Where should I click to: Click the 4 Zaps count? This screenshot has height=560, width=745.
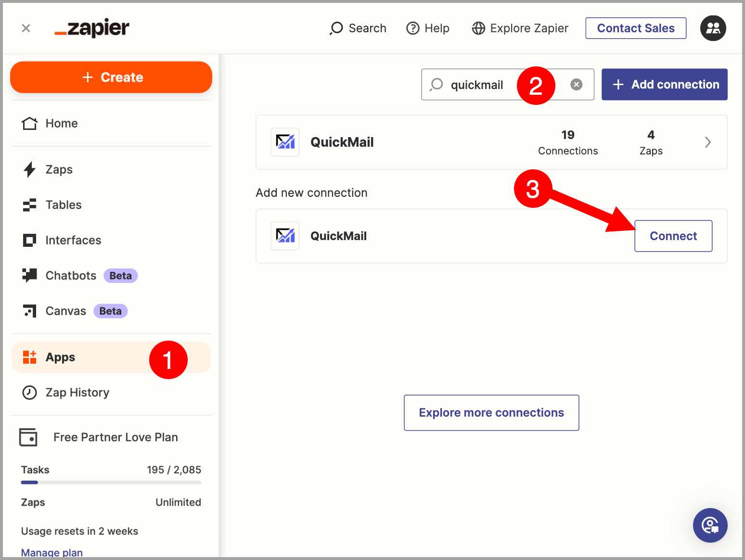click(651, 142)
